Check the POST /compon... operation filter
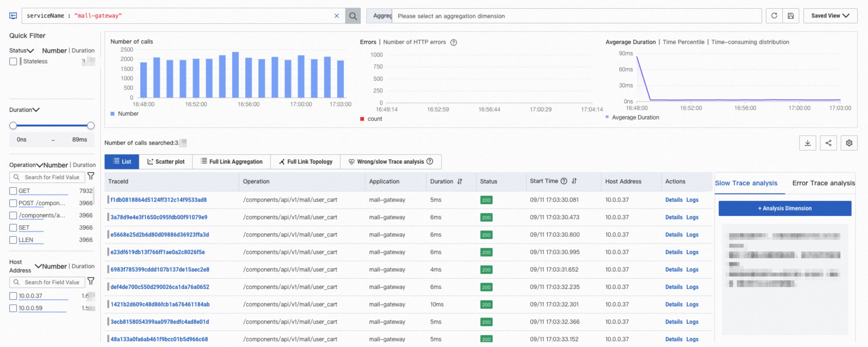This screenshot has width=868, height=347. coord(13,203)
